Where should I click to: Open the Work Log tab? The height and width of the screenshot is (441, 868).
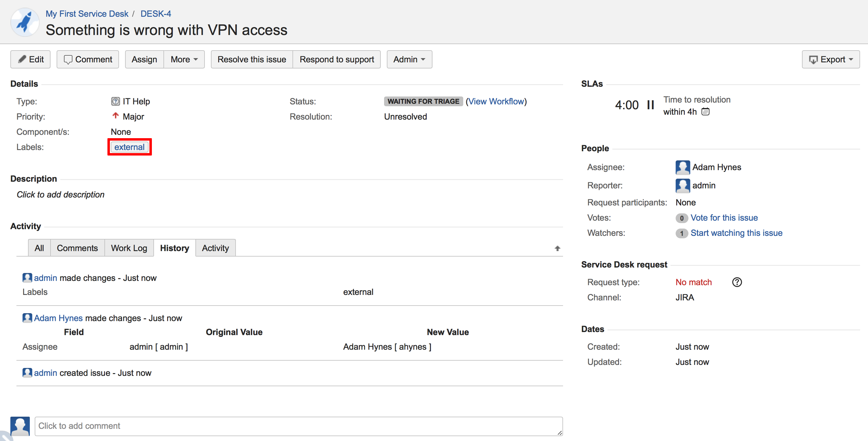click(129, 248)
